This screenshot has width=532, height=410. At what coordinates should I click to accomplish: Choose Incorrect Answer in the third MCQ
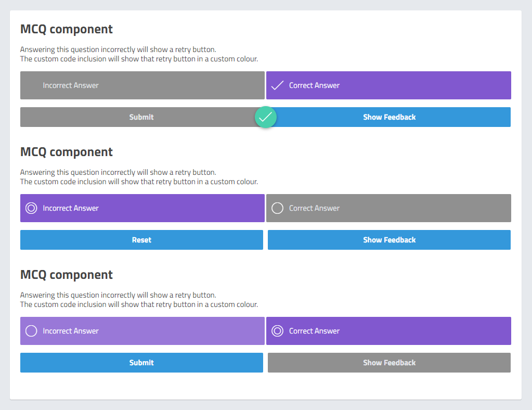tap(142, 331)
